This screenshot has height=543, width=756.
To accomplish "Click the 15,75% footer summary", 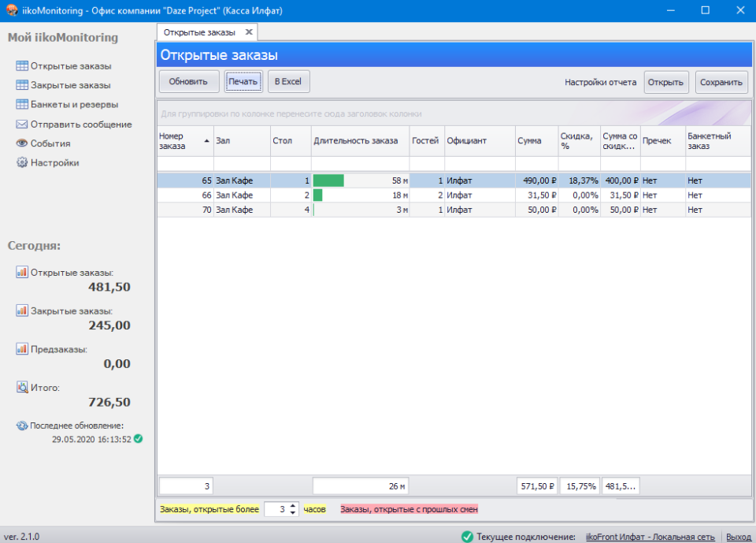I will 580,486.
